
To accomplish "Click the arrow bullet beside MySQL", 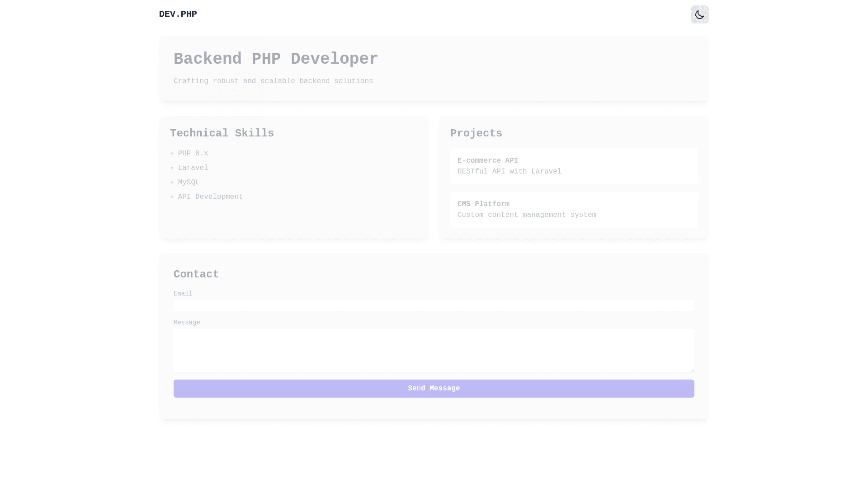I will click(172, 183).
